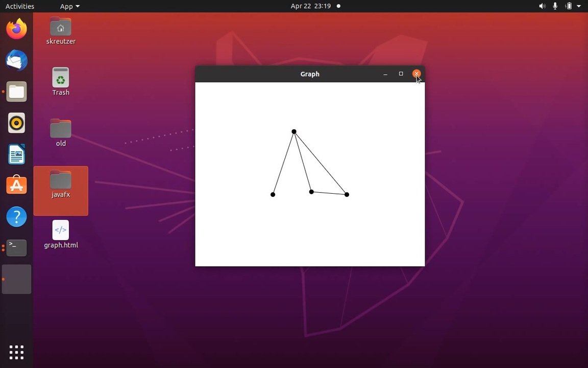Open the Files manager in dock
Image resolution: width=588 pixels, height=368 pixels.
coord(16,91)
